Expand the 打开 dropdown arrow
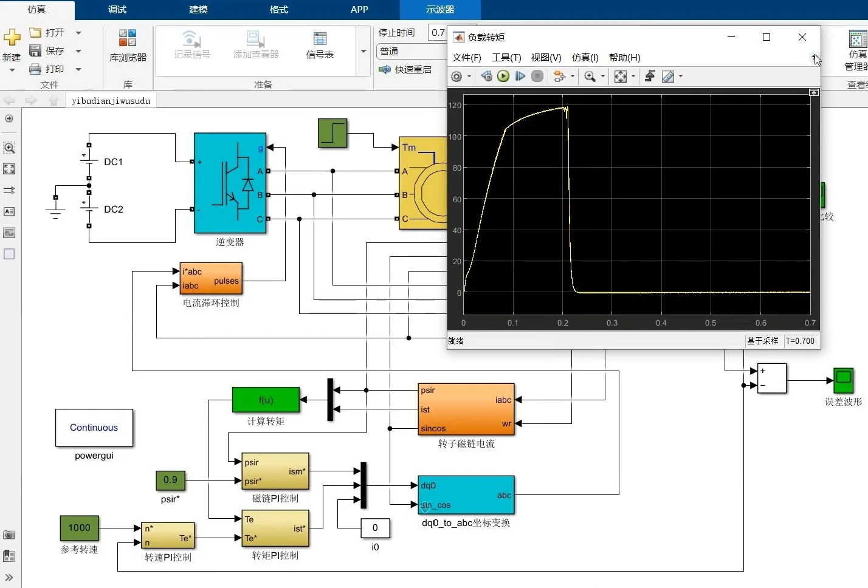This screenshot has height=588, width=868. (x=77, y=32)
